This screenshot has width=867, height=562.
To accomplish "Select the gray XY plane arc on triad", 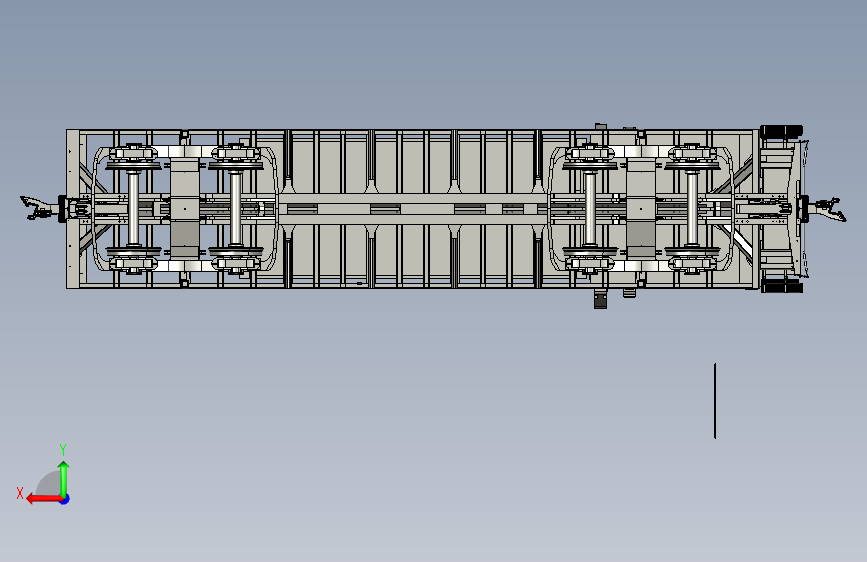I will 48,483.
